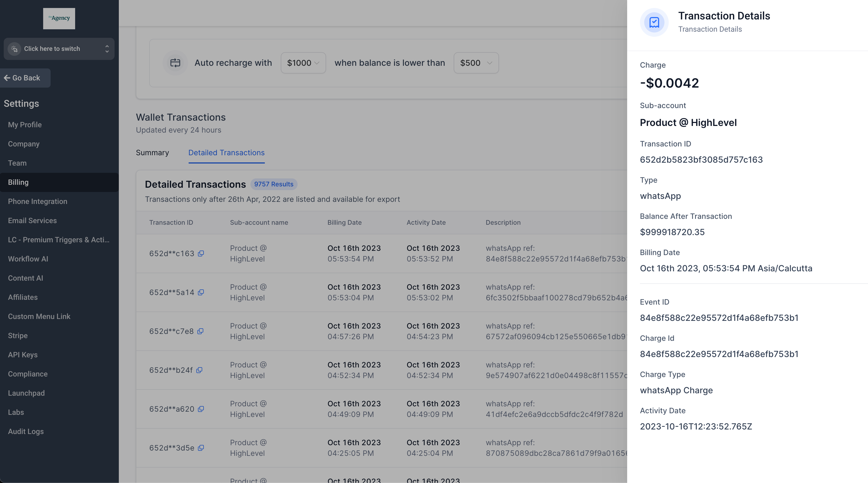Click the Event ID value
Viewport: 868px width, 483px height.
pyautogui.click(x=719, y=318)
